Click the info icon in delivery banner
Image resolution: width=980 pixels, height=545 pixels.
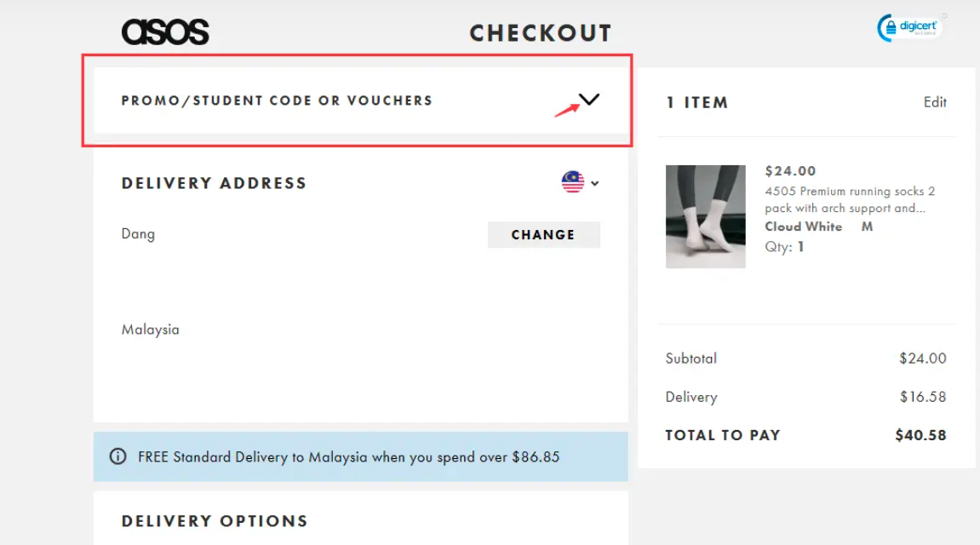(x=118, y=457)
